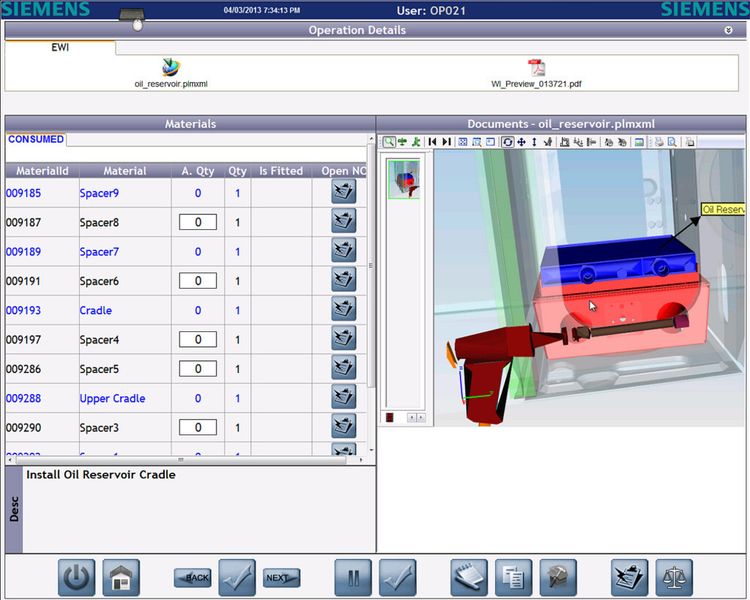Click the image capture icon in viewer toolbar

pyautogui.click(x=639, y=142)
